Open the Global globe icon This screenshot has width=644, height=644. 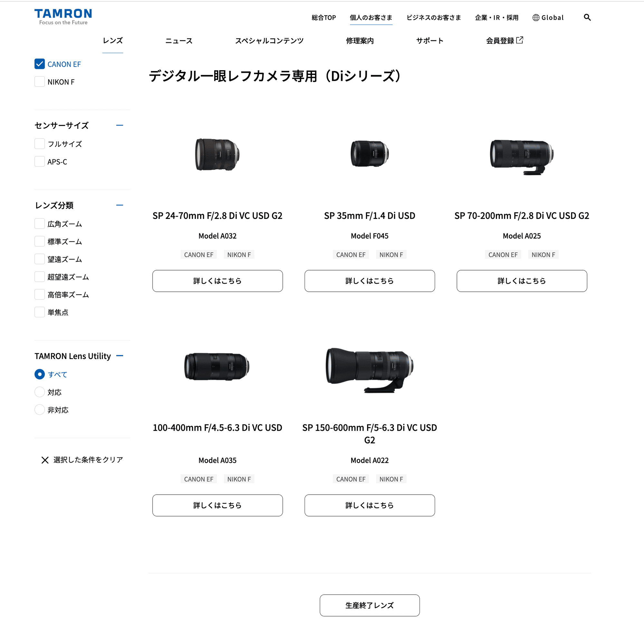coord(536,17)
